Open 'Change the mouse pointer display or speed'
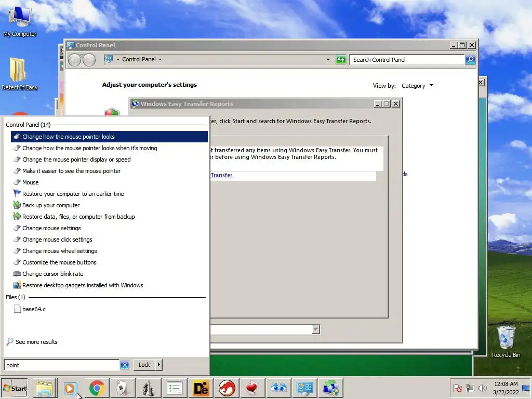The image size is (532, 399). point(109,159)
